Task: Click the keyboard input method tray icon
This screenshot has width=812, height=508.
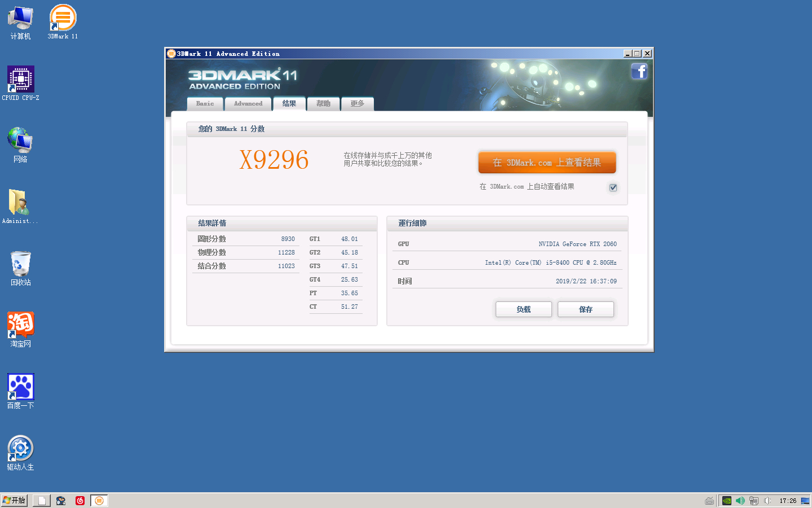Action: point(709,501)
